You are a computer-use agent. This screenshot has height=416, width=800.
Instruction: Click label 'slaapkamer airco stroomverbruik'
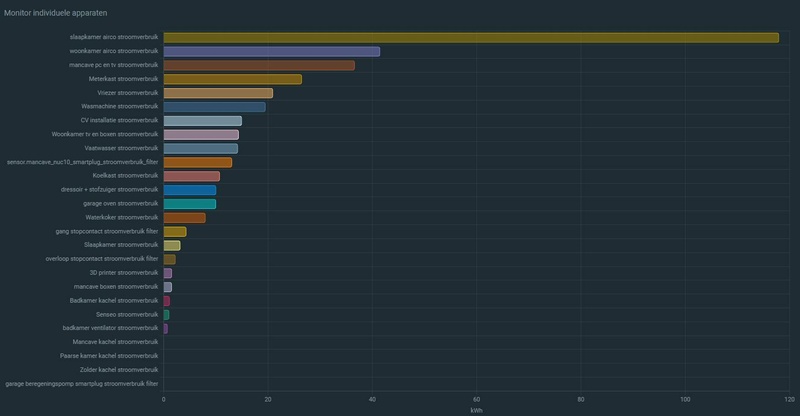(114, 37)
